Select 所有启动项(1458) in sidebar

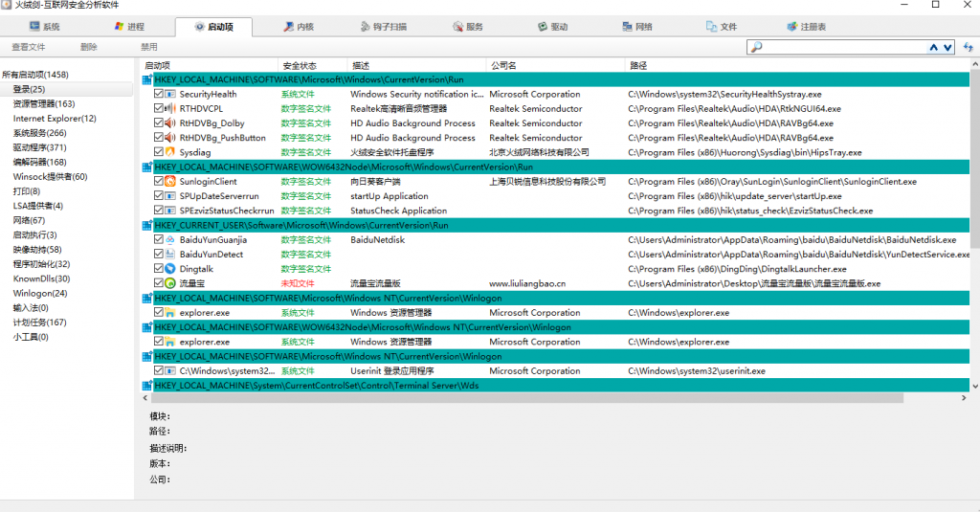pos(35,75)
